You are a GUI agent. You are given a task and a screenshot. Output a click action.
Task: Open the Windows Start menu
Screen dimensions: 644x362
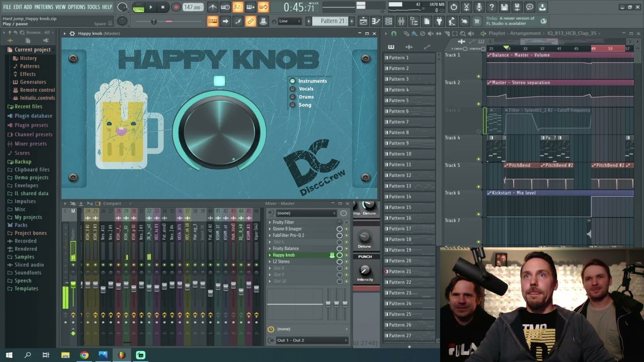9,355
